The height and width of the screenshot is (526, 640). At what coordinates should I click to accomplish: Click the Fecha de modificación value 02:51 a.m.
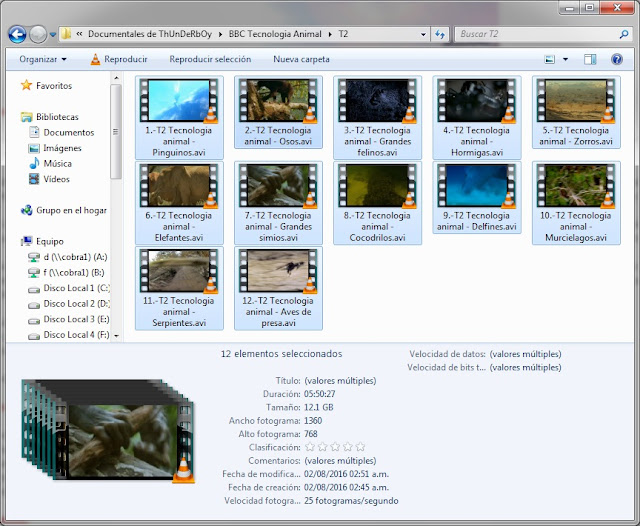[x=346, y=474]
